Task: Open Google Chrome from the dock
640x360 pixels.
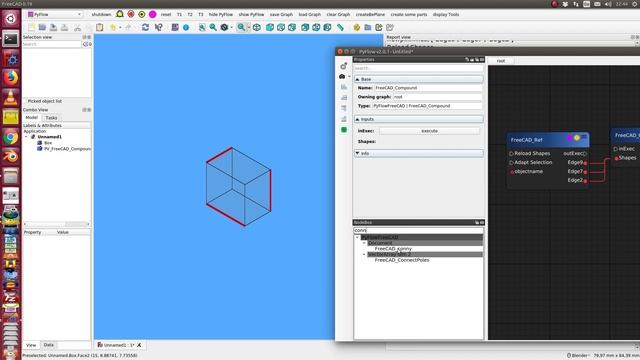Action: pyautogui.click(x=10, y=137)
